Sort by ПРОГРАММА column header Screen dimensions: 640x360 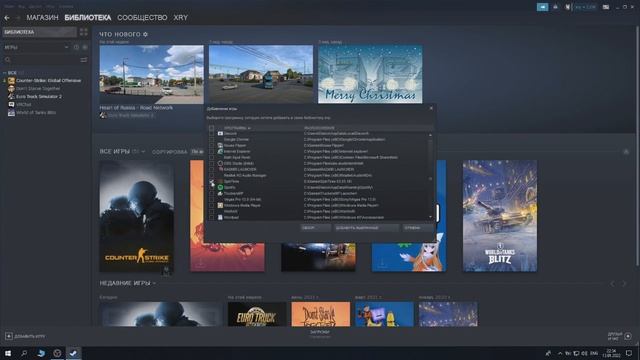(x=237, y=128)
